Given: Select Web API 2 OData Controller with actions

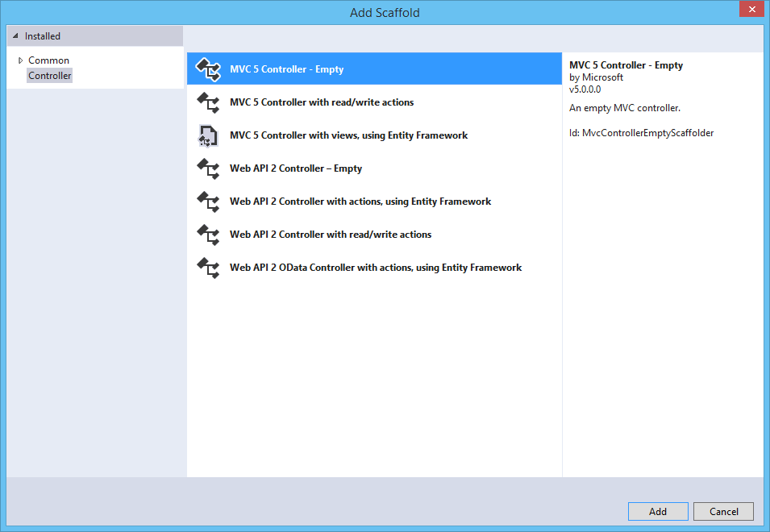Looking at the screenshot, I should (x=374, y=268).
